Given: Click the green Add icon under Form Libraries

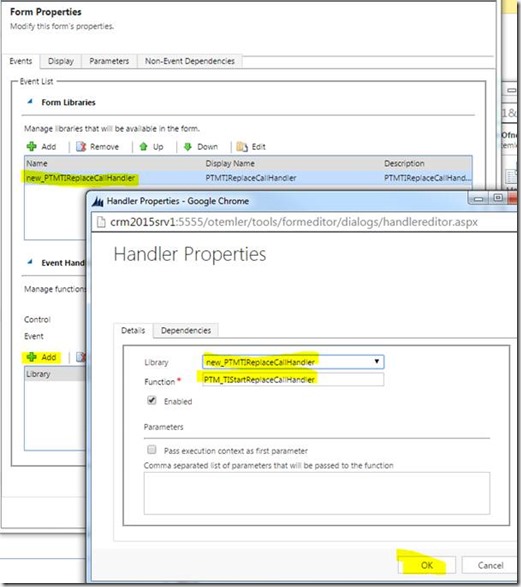Looking at the screenshot, I should pyautogui.click(x=31, y=146).
